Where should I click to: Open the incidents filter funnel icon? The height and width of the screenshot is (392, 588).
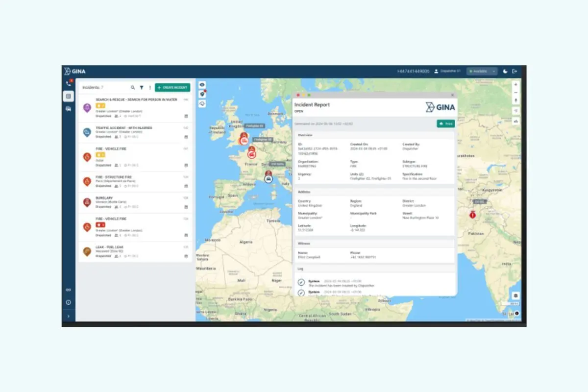click(x=142, y=88)
